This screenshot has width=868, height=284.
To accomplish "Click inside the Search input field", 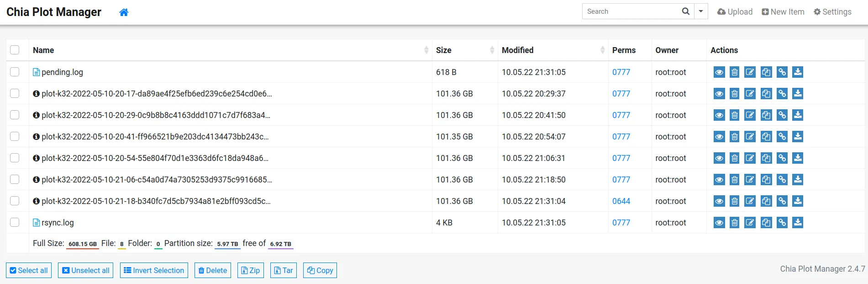I will [x=630, y=11].
